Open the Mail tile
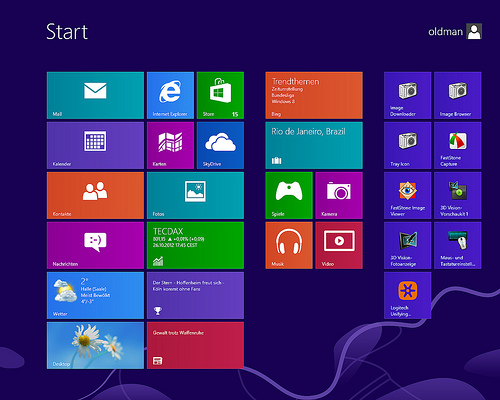 95,95
